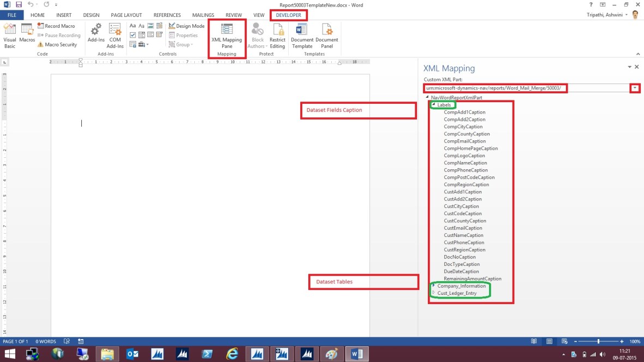Open the MAILINGS ribbon tab
This screenshot has width=644, height=362.
[202, 15]
